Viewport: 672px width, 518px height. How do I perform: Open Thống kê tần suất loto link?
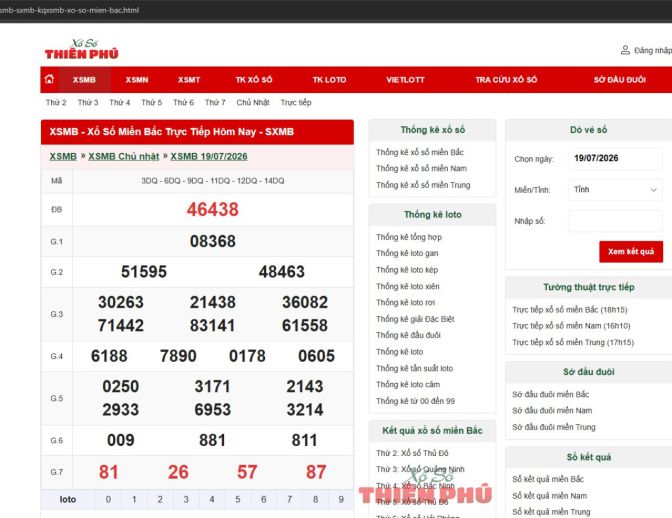click(x=414, y=368)
